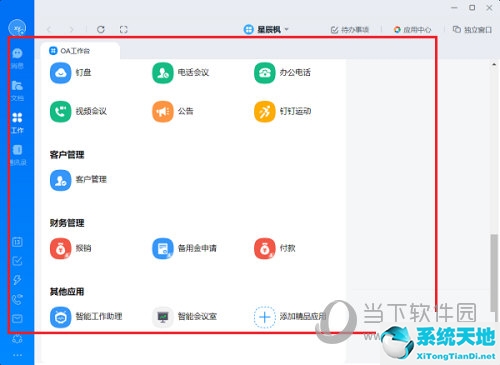Refresh the workbench page
This screenshot has height=365, width=500.
click(x=101, y=29)
